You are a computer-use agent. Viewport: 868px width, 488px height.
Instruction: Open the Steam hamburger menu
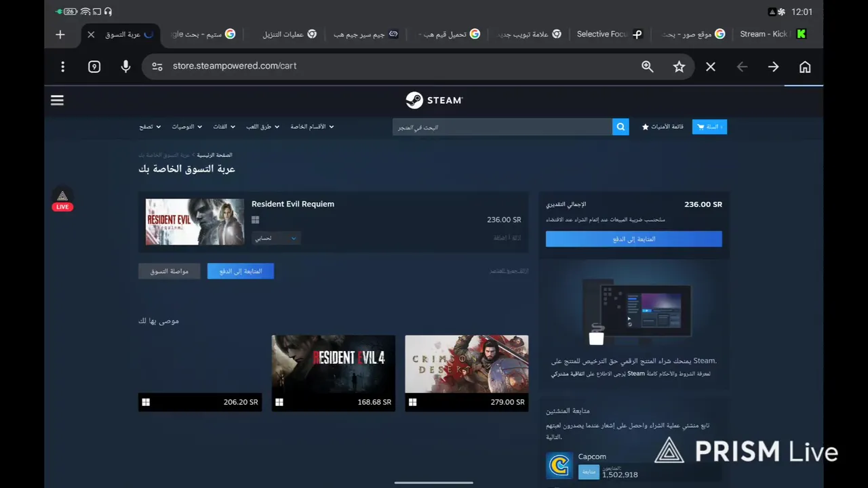[x=57, y=100]
